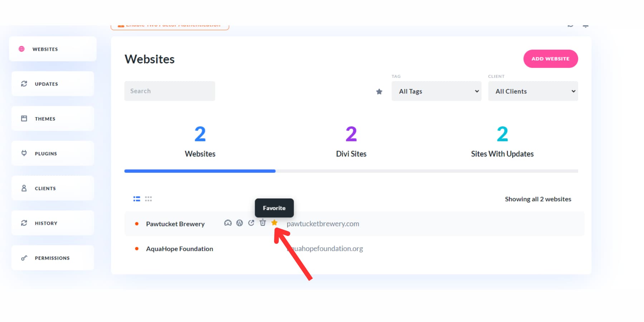Viewport: 644px width, 322px height.
Task: Click the WordPress admin icon for Pawtucket Brewery
Action: coord(239,223)
